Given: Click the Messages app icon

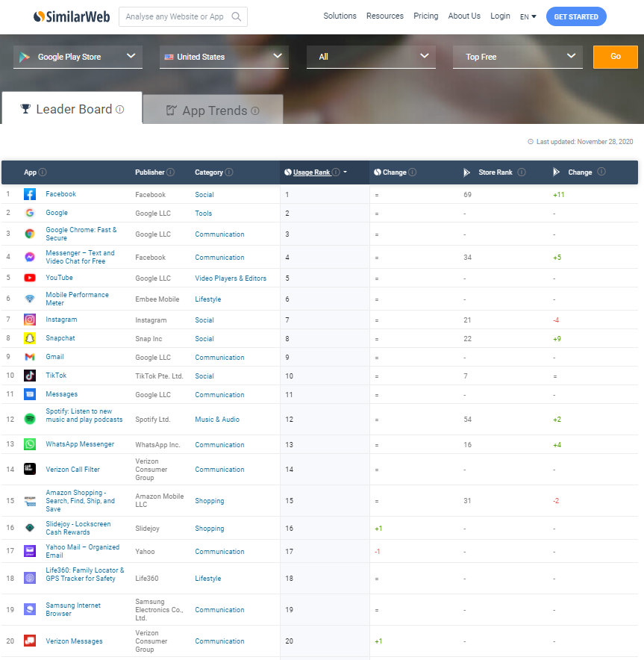Looking at the screenshot, I should [x=29, y=394].
